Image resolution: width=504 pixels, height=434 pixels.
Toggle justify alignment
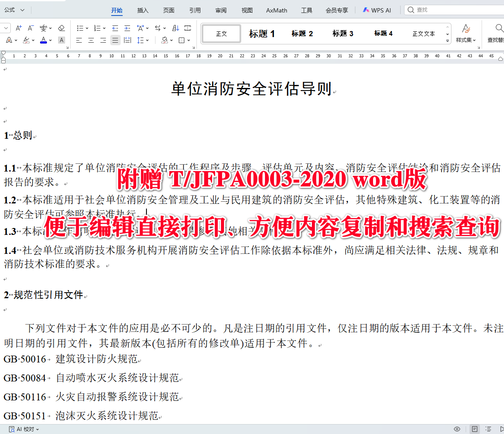click(115, 40)
